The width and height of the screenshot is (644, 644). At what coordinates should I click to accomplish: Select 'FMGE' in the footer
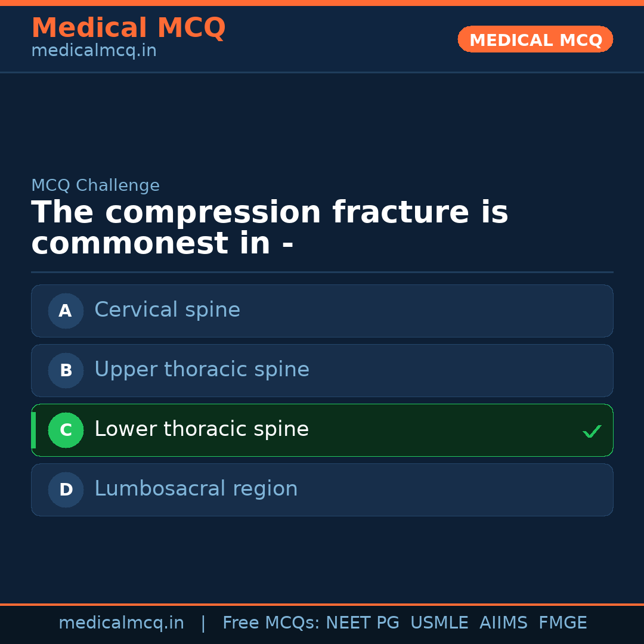tap(562, 623)
